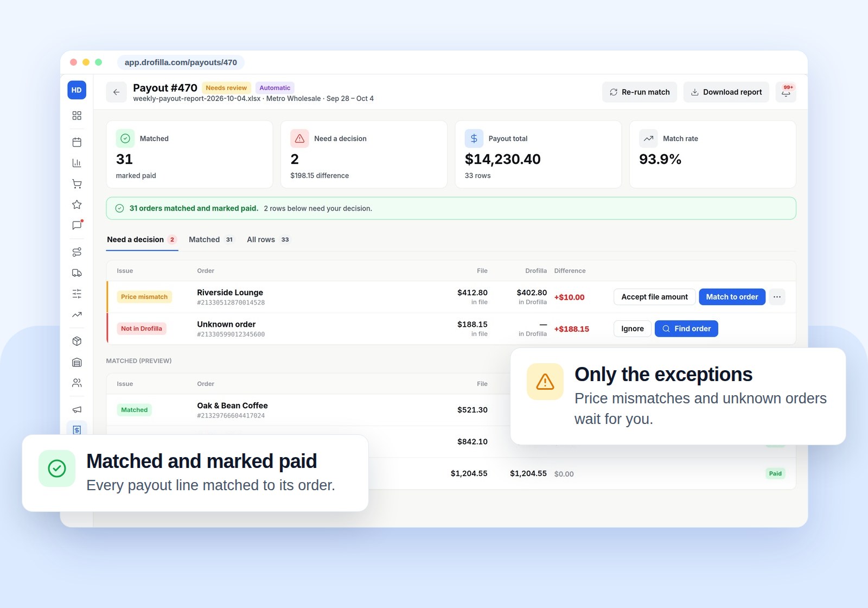Click Match to order button
The height and width of the screenshot is (608, 868).
coord(732,297)
